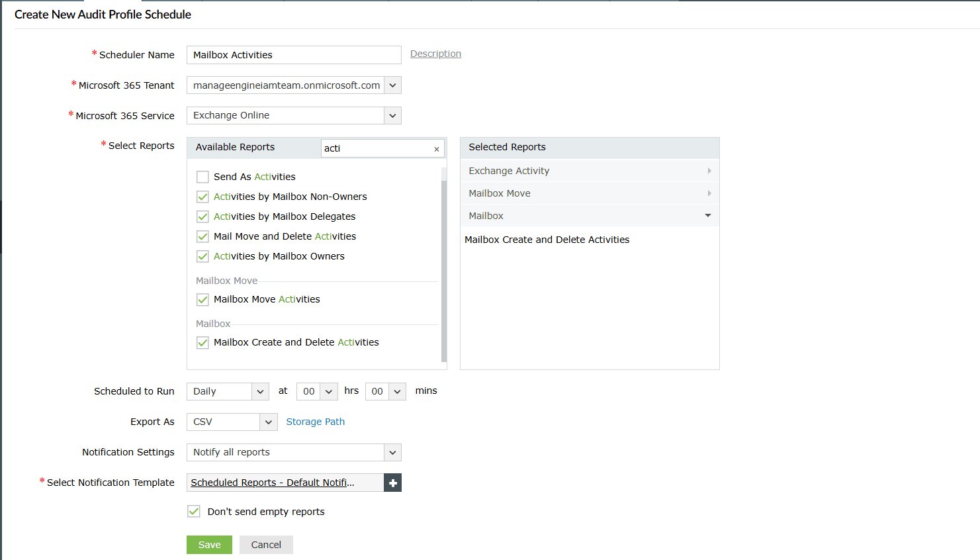Open the Notification Settings dropdown
Viewport: 980px width, 560px height.
[x=392, y=452]
